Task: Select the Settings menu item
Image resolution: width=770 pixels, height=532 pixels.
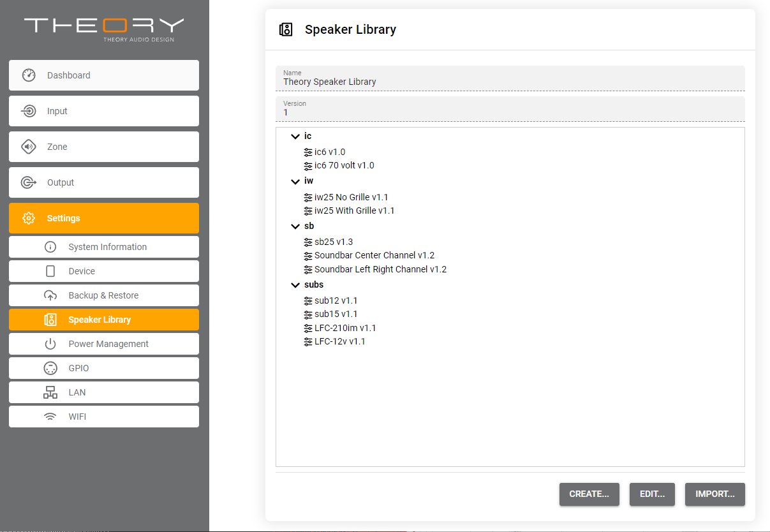Action: click(x=104, y=218)
